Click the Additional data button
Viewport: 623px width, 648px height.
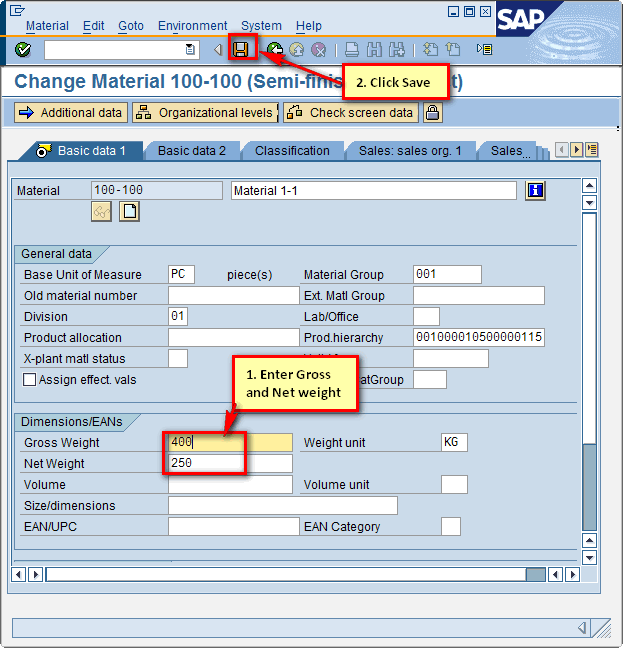tap(71, 113)
